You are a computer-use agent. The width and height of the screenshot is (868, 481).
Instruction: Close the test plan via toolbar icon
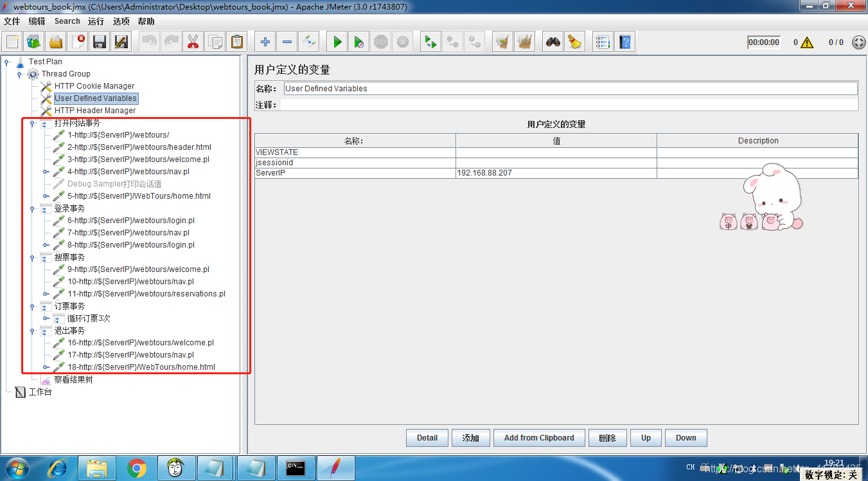[x=78, y=42]
